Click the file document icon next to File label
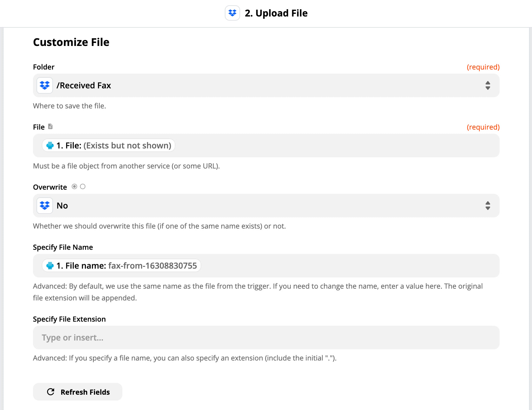The height and width of the screenshot is (410, 532). [50, 127]
